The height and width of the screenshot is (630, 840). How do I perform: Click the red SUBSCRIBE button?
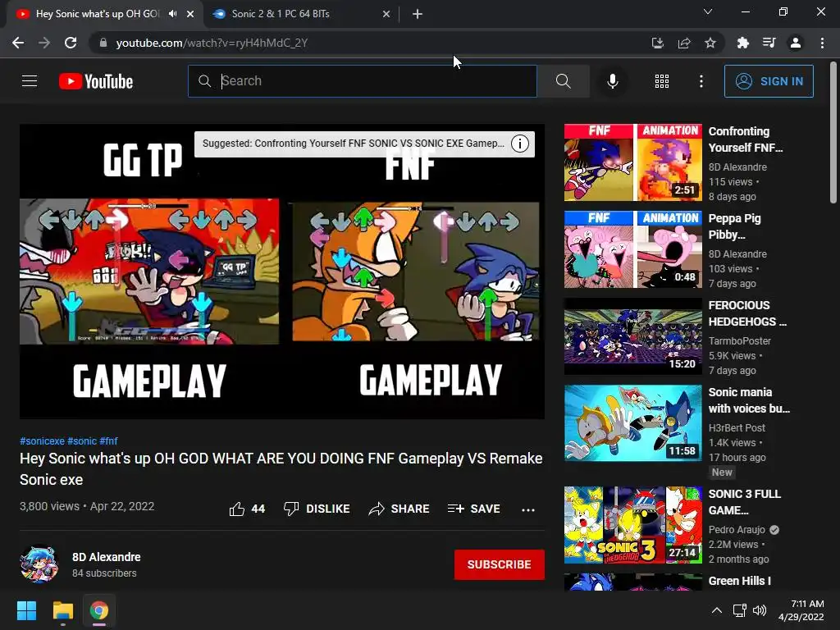(500, 564)
